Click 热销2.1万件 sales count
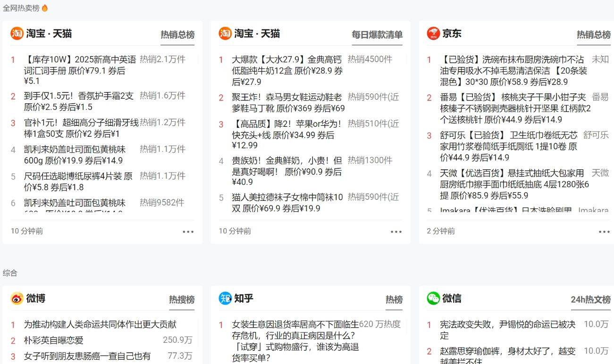 point(162,59)
